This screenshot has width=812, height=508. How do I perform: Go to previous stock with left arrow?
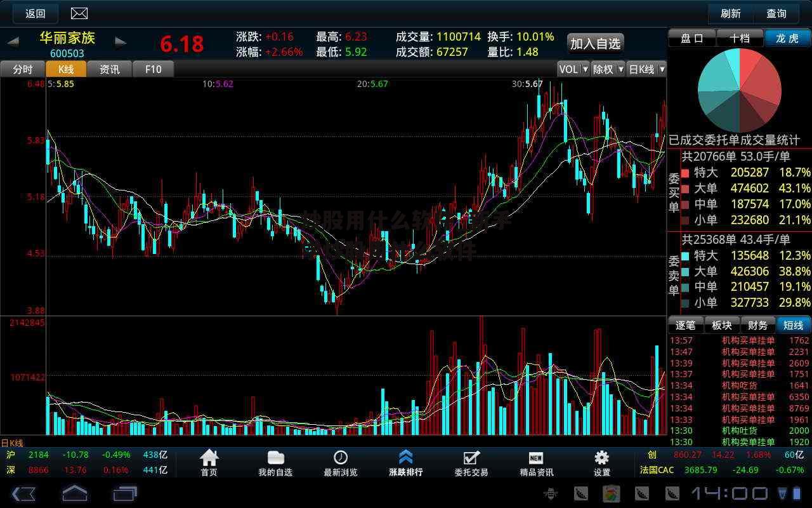13,42
